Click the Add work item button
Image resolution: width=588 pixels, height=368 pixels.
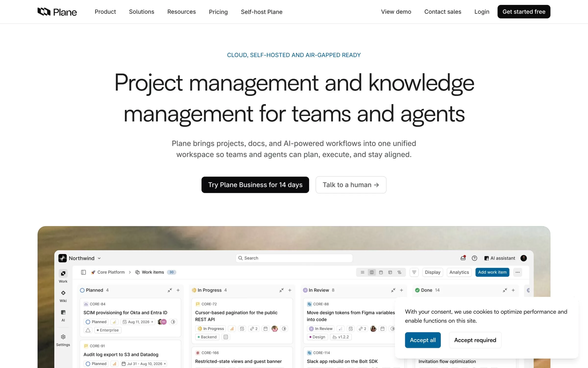492,272
